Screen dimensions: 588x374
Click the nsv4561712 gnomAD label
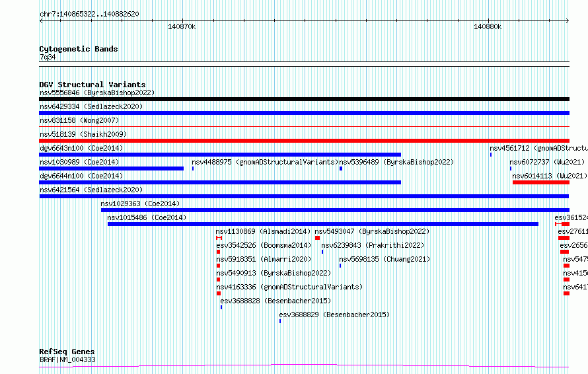click(538, 148)
